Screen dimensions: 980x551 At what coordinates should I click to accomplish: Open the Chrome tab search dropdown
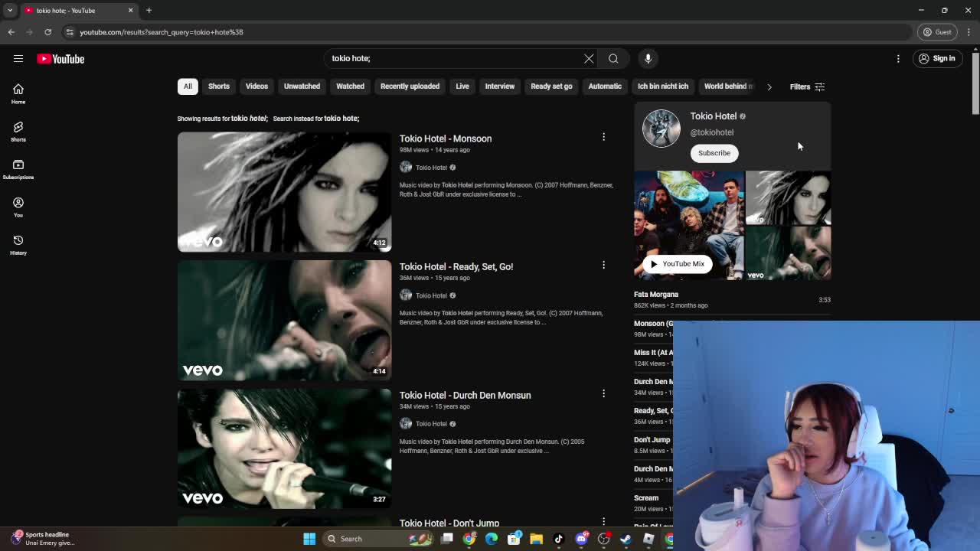coord(10,11)
